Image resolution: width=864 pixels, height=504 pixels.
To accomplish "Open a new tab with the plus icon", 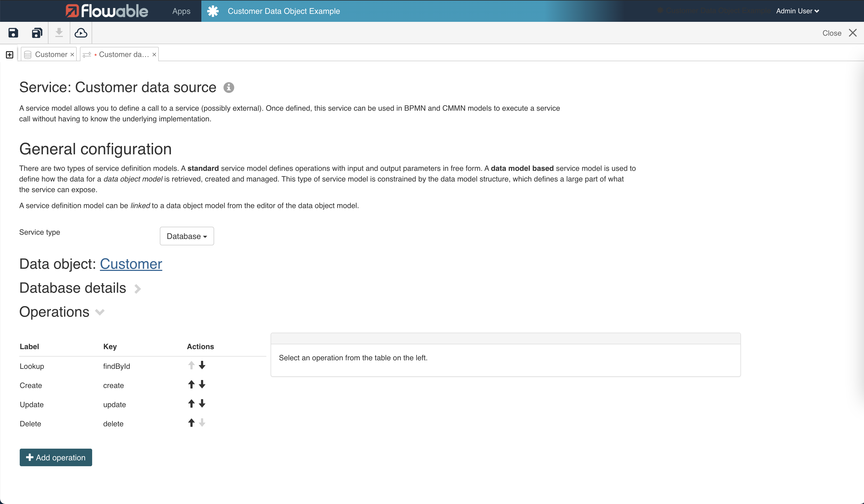I will 9,54.
